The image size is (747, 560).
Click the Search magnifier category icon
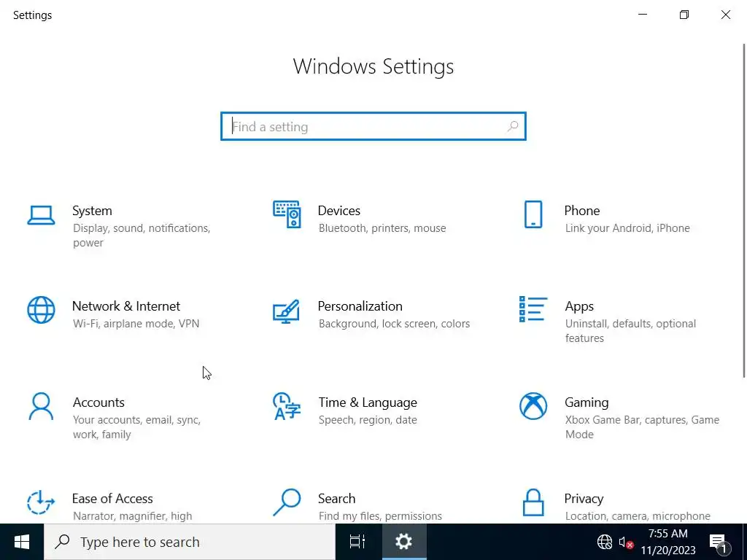[287, 502]
